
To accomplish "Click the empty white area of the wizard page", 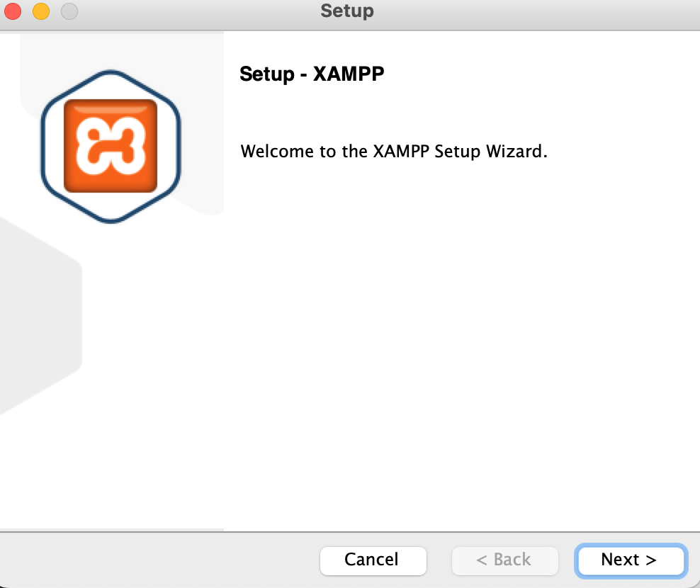I will click(x=460, y=335).
